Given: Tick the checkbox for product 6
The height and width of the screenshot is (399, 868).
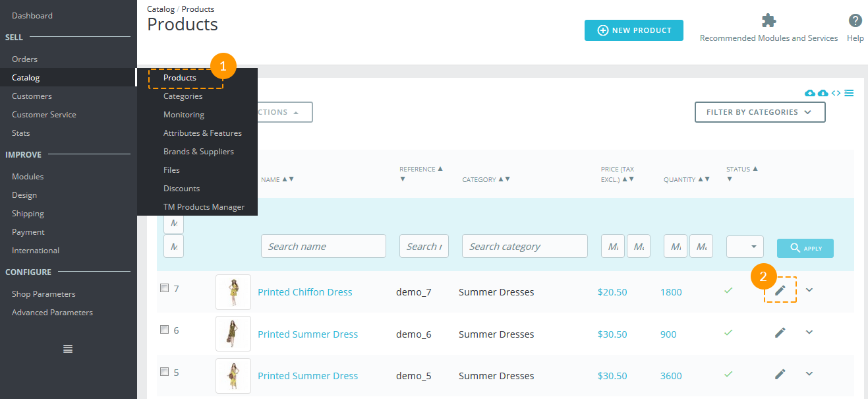Looking at the screenshot, I should click(x=165, y=330).
